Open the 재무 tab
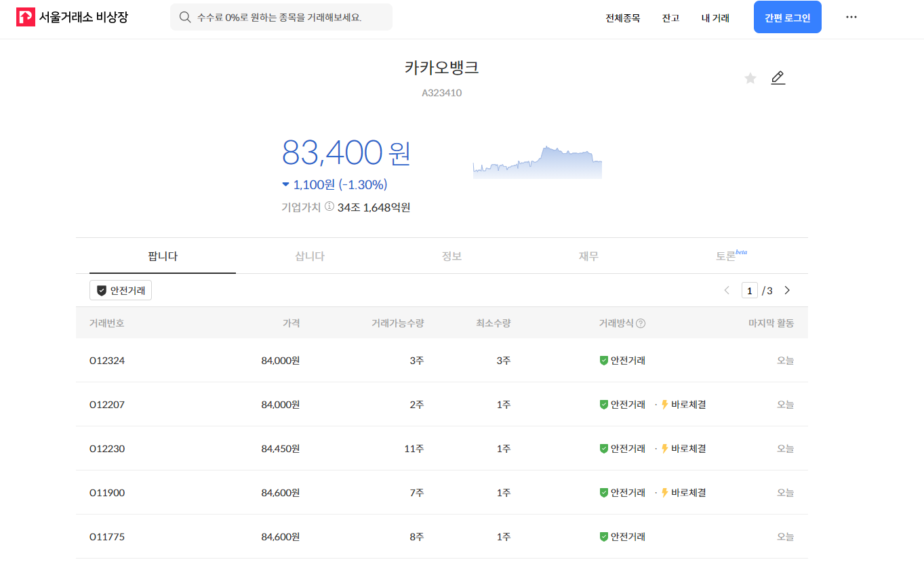The height and width of the screenshot is (562, 924). click(588, 256)
